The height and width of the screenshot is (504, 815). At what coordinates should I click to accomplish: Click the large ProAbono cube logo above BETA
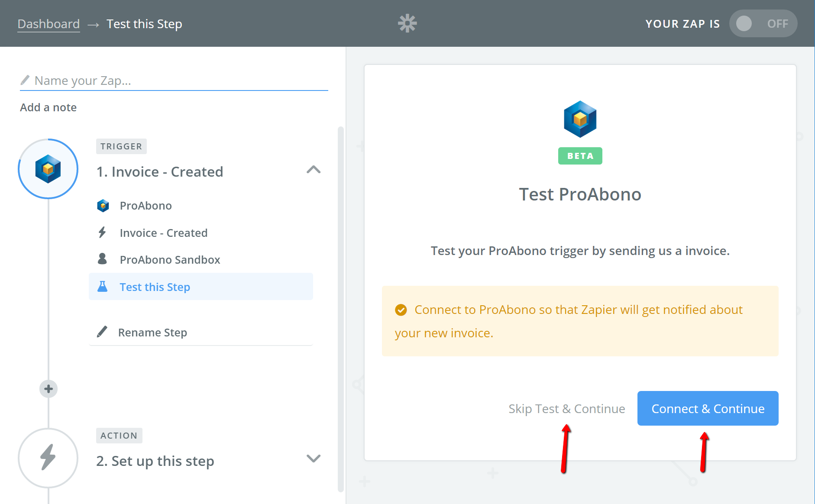coord(580,119)
